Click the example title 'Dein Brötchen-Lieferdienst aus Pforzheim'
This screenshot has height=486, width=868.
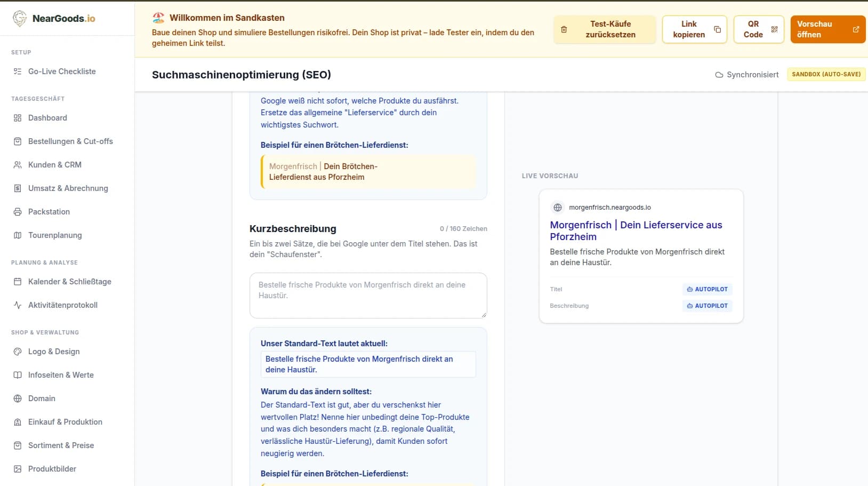pos(323,172)
